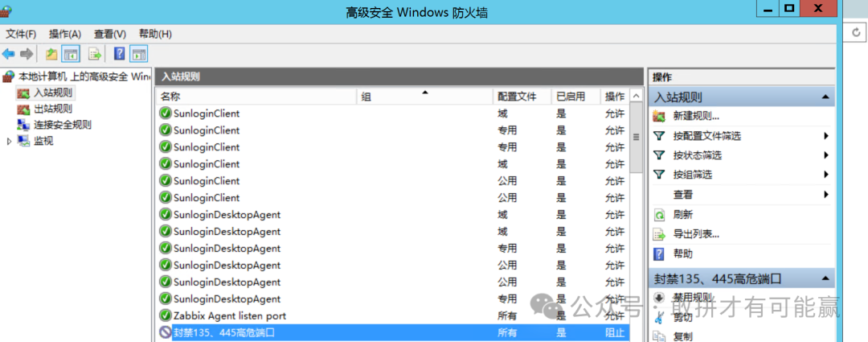Go back with the toolbar back arrow

pos(8,54)
